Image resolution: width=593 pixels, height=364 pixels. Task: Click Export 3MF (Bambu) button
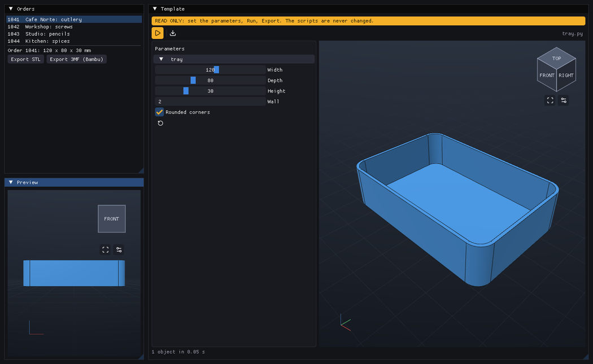76,59
